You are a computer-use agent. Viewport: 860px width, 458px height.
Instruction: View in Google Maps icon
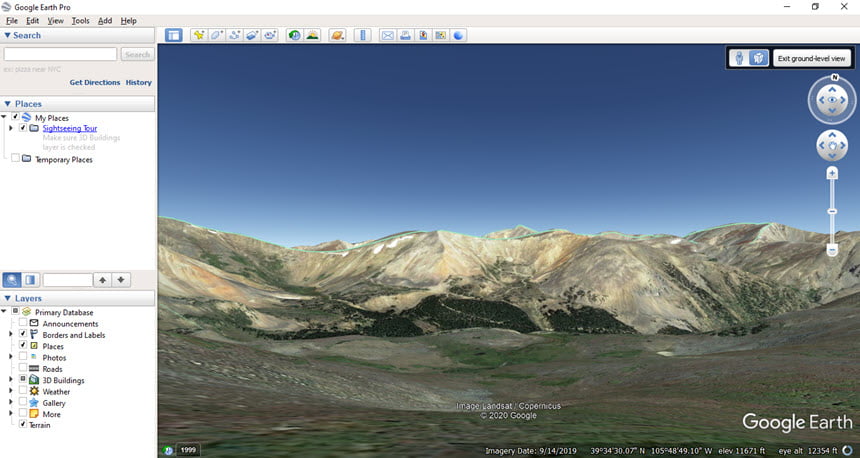pos(440,36)
